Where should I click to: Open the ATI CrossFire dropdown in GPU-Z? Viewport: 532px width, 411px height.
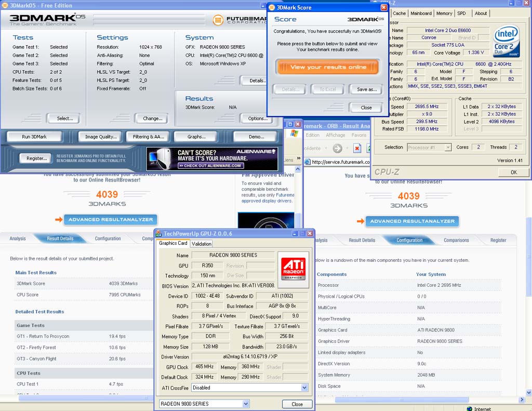(x=304, y=388)
